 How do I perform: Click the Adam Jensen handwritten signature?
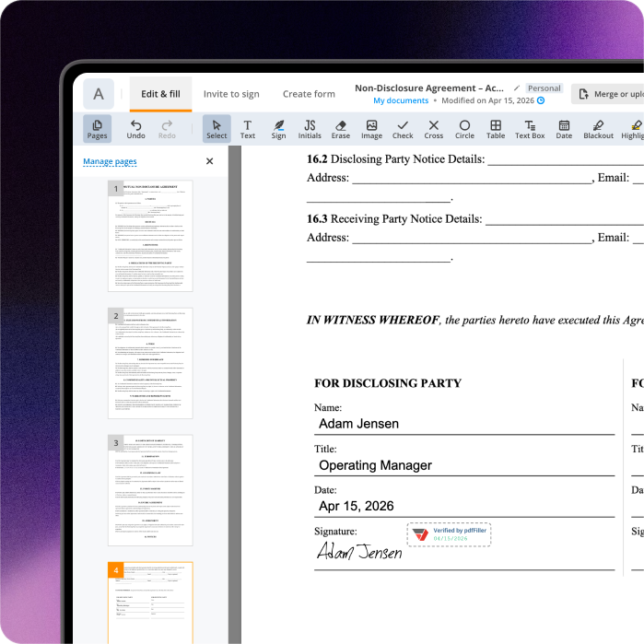(x=359, y=551)
